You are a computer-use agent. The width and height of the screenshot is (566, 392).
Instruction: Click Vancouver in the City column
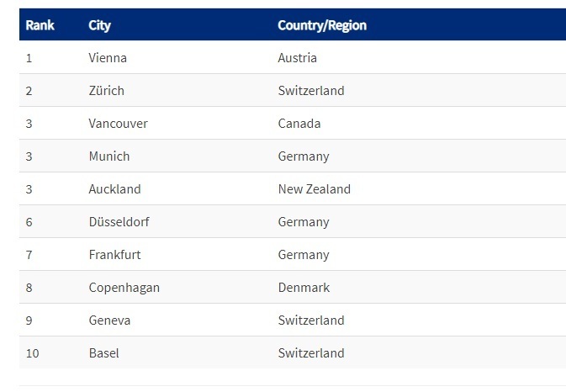coord(118,124)
